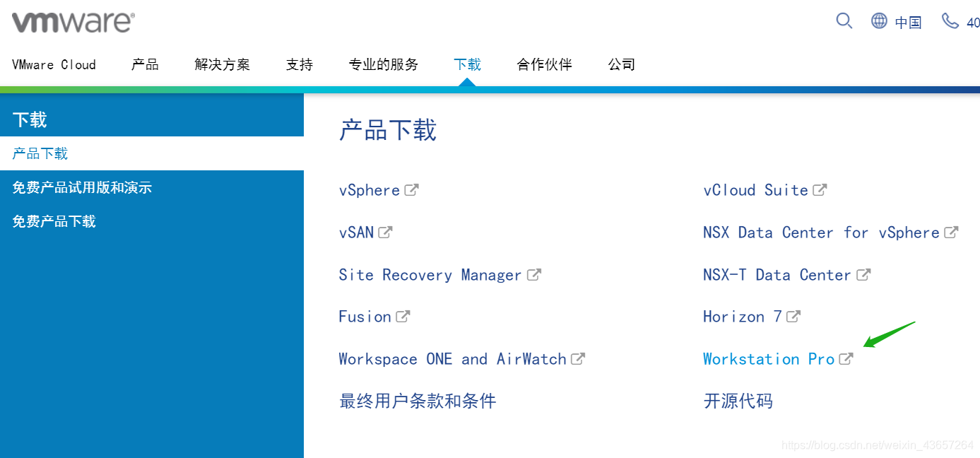The image size is (980, 458).
Task: Open the vCloud Suite link
Action: tap(756, 189)
